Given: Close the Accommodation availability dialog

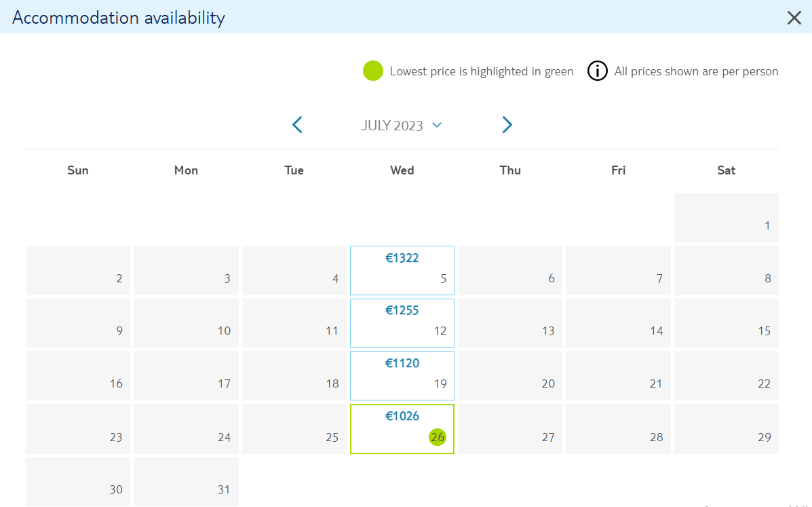Looking at the screenshot, I should click(x=794, y=18).
